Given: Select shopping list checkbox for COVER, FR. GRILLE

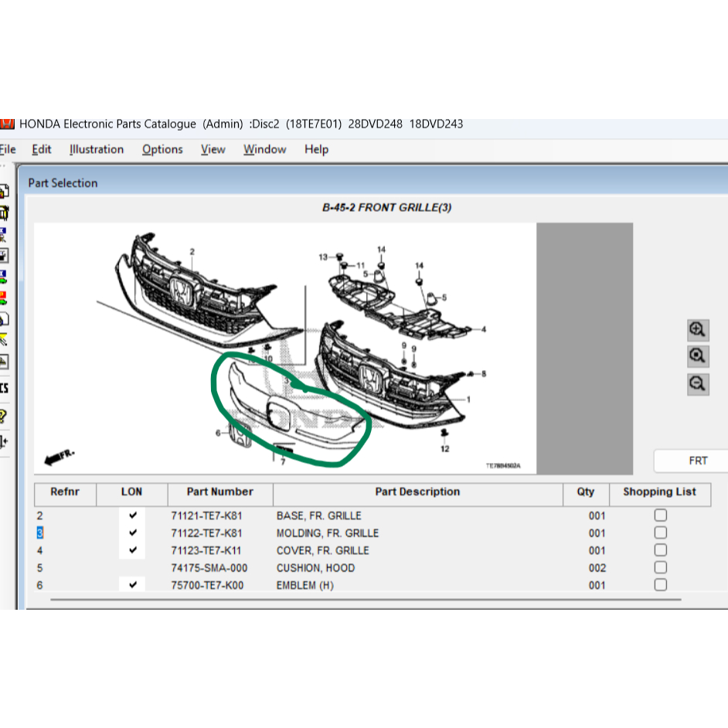Looking at the screenshot, I should coord(660,550).
